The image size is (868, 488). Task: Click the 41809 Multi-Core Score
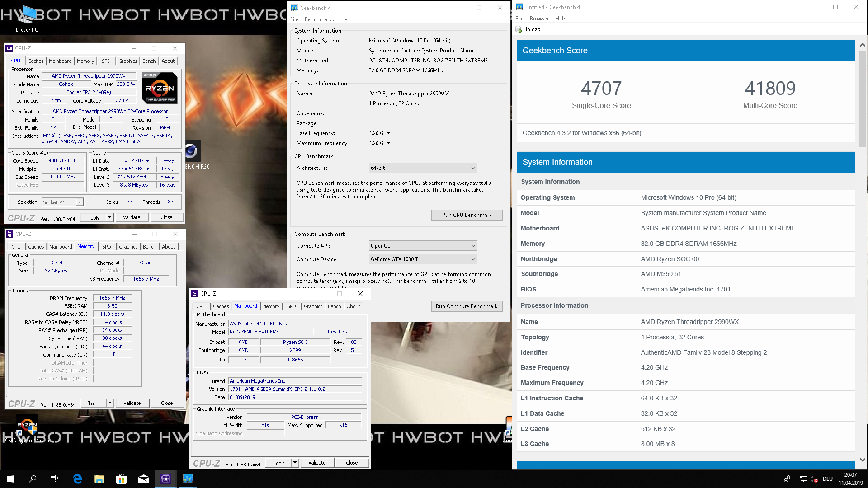[770, 89]
